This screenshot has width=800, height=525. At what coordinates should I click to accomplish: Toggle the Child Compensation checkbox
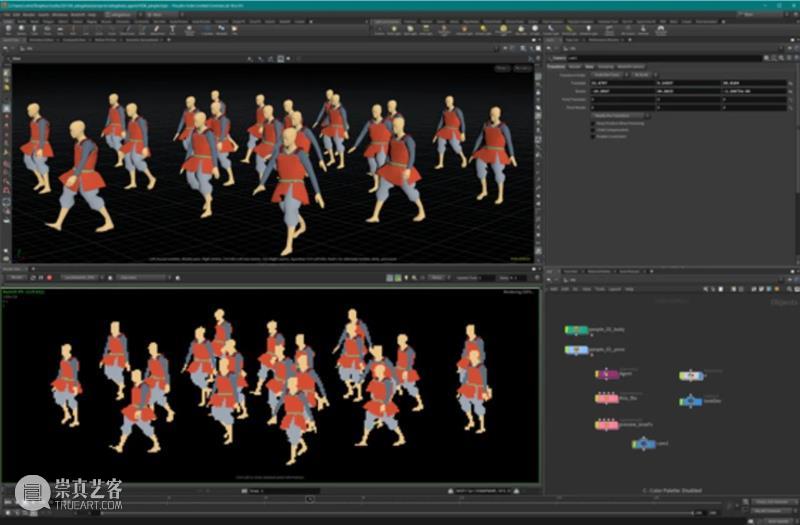(x=594, y=130)
